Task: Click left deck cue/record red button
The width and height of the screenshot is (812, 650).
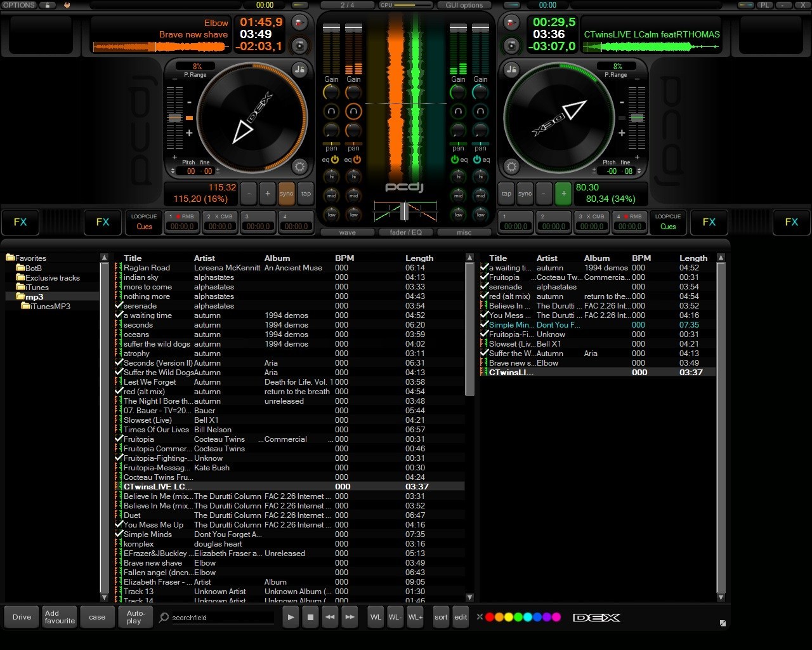Action: pyautogui.click(x=299, y=24)
